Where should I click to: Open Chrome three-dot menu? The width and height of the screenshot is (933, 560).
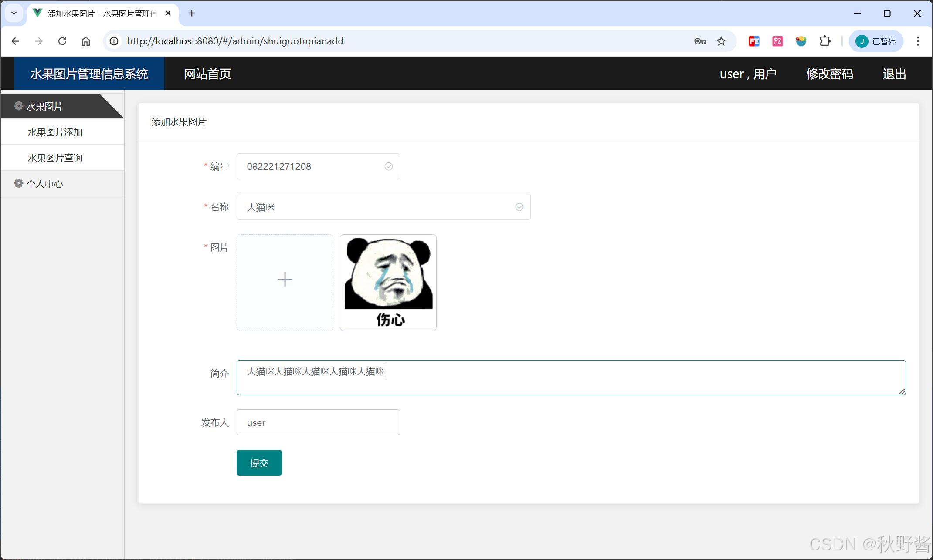click(x=918, y=41)
